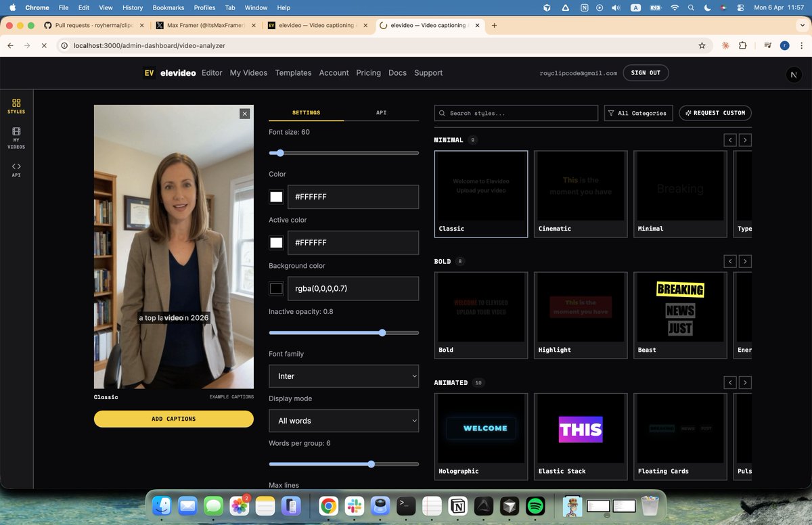
Task: Click the Request Custom button
Action: click(x=715, y=113)
